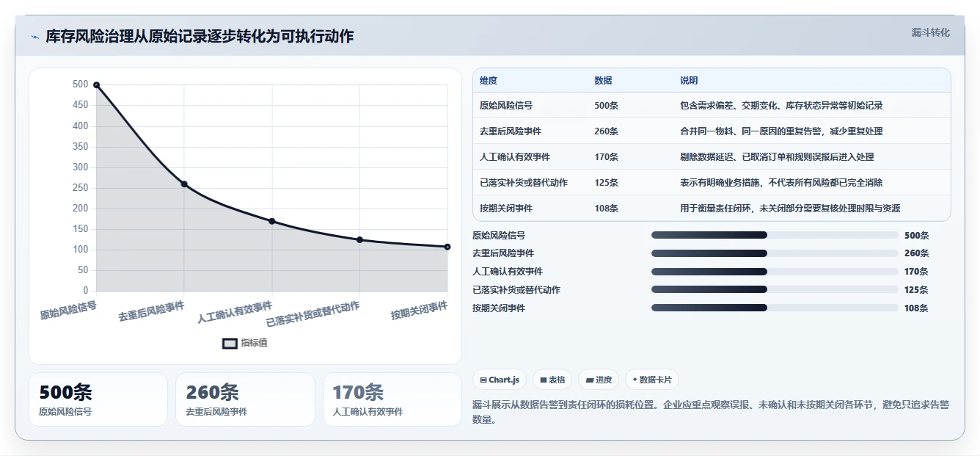Click the 表格 tag chip
Viewport: 980px width, 456px height.
tap(552, 380)
